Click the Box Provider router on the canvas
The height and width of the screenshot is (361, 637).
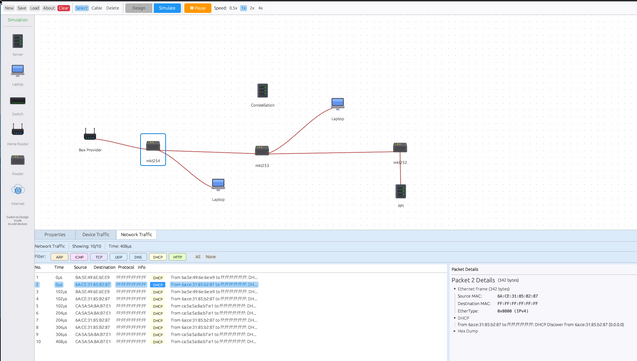90,134
